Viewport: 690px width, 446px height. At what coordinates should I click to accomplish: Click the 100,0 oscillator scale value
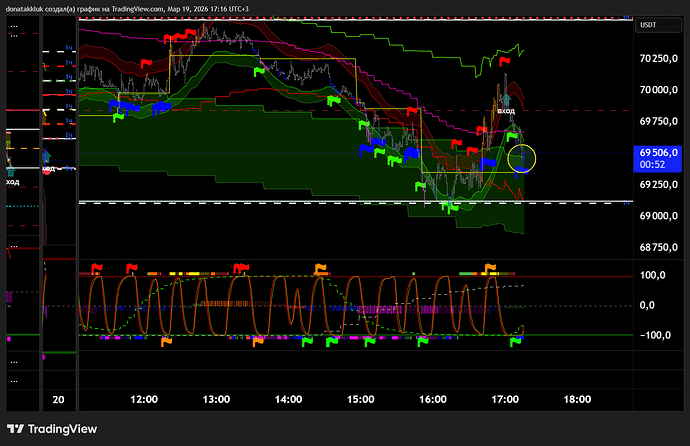click(x=655, y=274)
